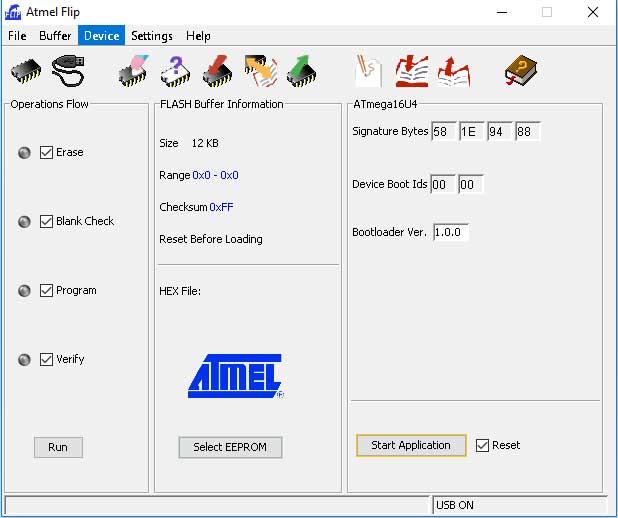Click the Checksum value 0xFF
This screenshot has height=518, width=618.
tap(222, 207)
